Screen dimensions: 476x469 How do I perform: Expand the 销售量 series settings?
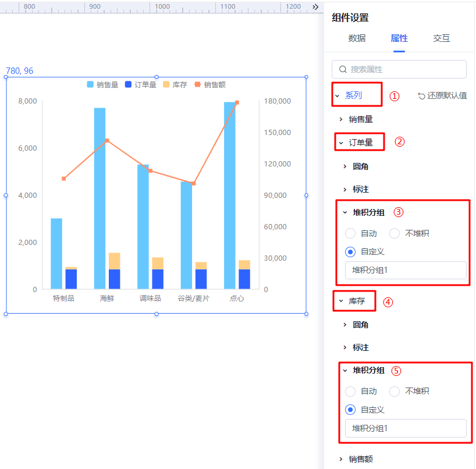pyautogui.click(x=341, y=119)
